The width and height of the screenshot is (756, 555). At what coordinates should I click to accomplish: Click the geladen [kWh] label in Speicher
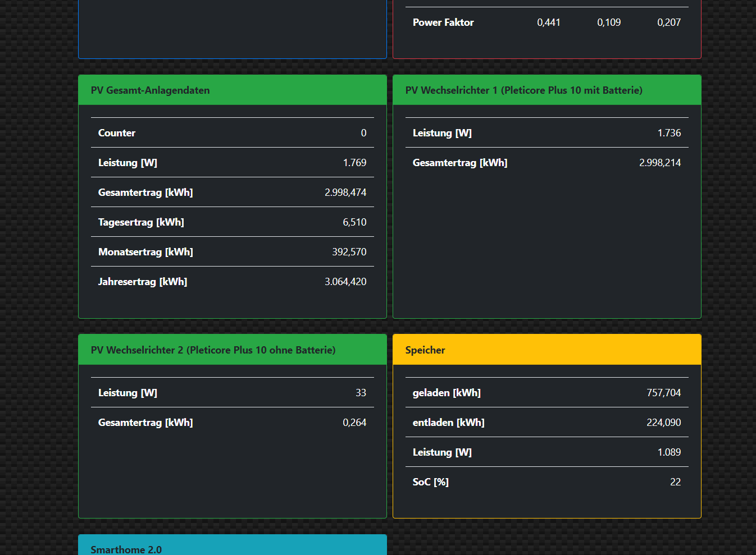pos(447,393)
